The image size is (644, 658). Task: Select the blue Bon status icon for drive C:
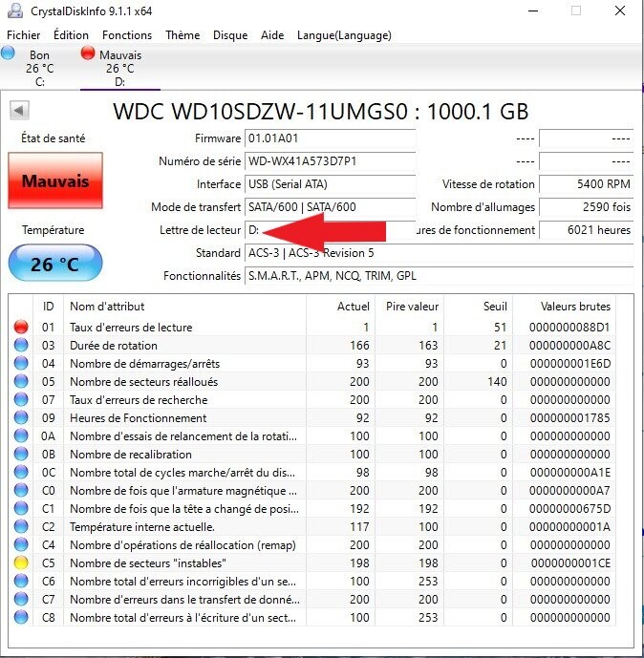8,53
